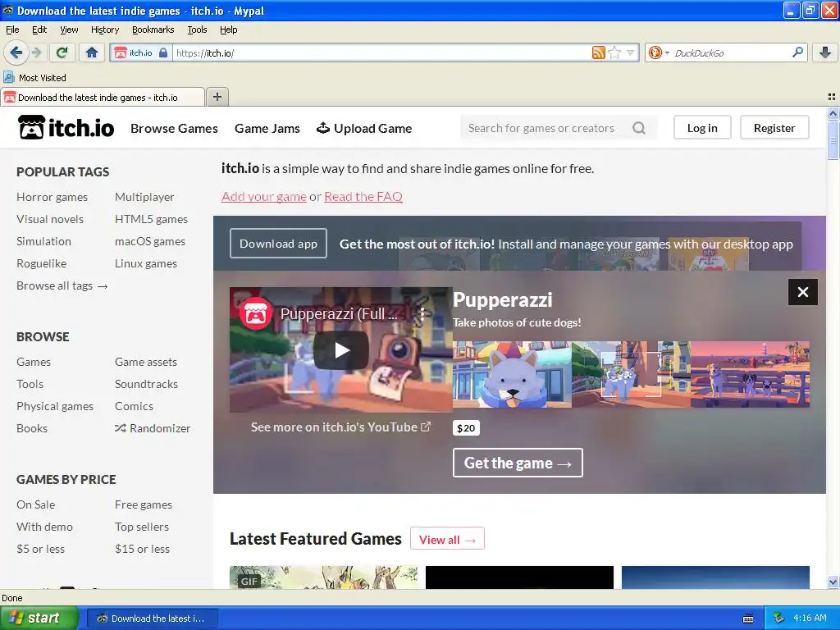Open the Horror games tag
840x630 pixels.
(x=52, y=197)
